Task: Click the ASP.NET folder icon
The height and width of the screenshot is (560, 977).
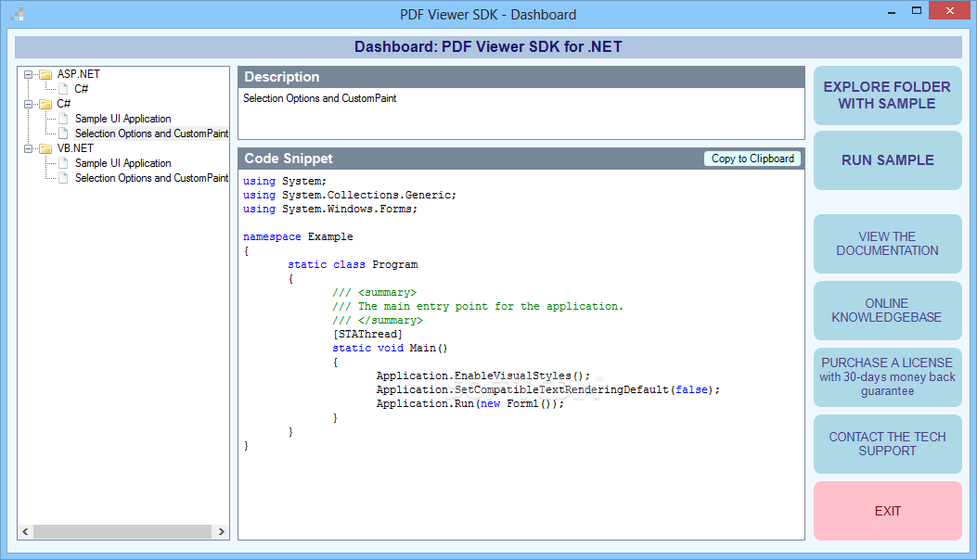Action: pyautogui.click(x=45, y=74)
